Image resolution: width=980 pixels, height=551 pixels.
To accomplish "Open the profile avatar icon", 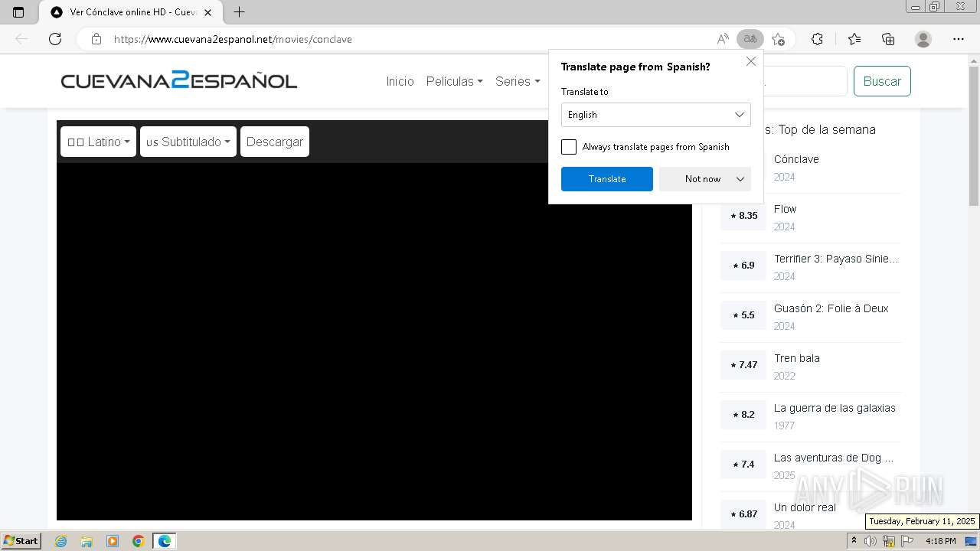I will (923, 39).
